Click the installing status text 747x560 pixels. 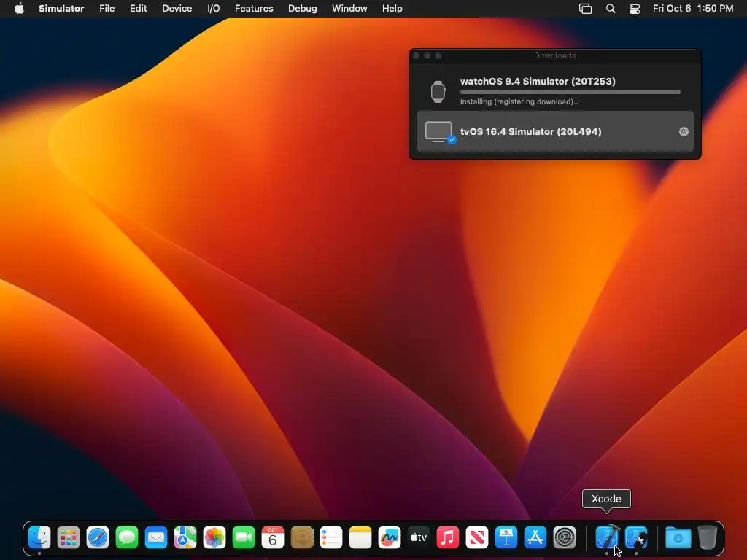(519, 102)
